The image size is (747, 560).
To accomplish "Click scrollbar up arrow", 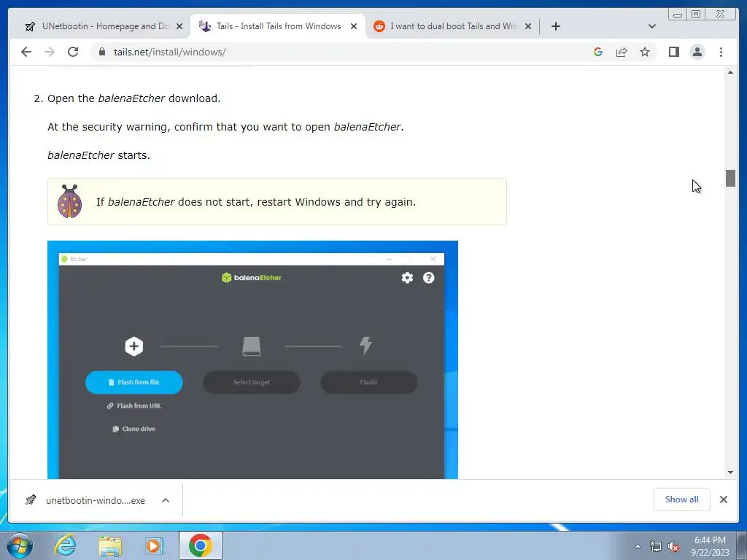I will [730, 72].
